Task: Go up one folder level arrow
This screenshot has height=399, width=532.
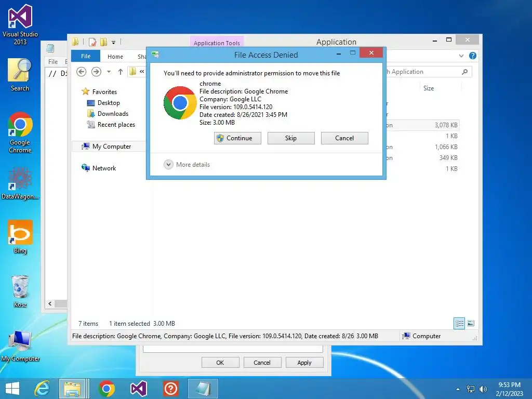Action: [121, 72]
